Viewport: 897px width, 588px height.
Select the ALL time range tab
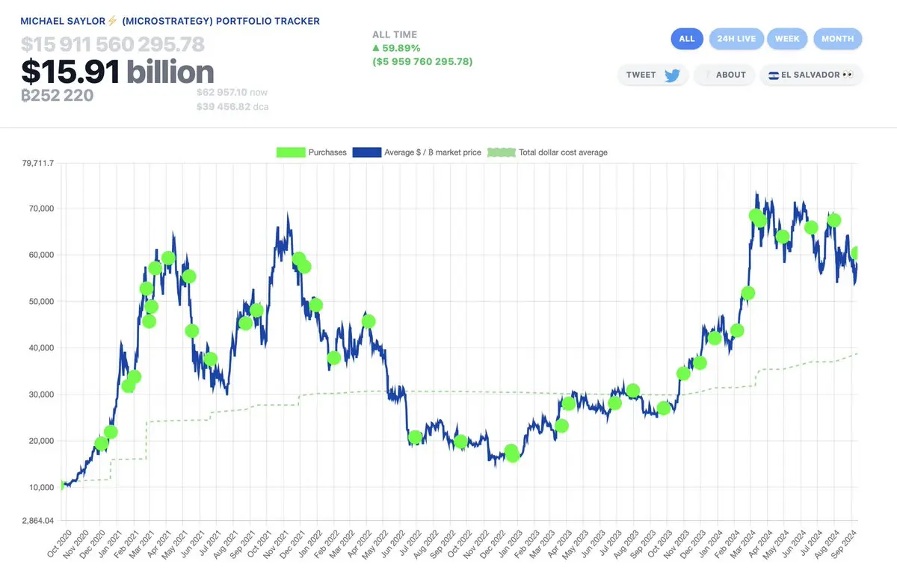click(687, 39)
